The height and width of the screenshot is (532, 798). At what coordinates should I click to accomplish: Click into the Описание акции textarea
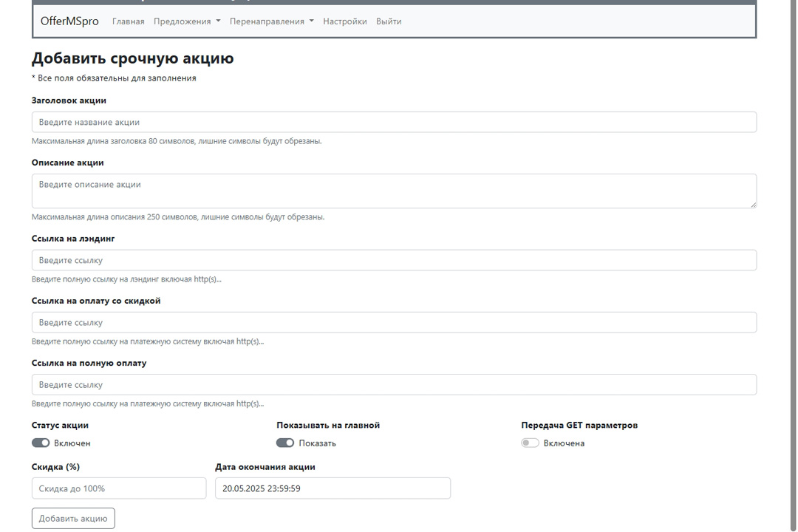394,191
